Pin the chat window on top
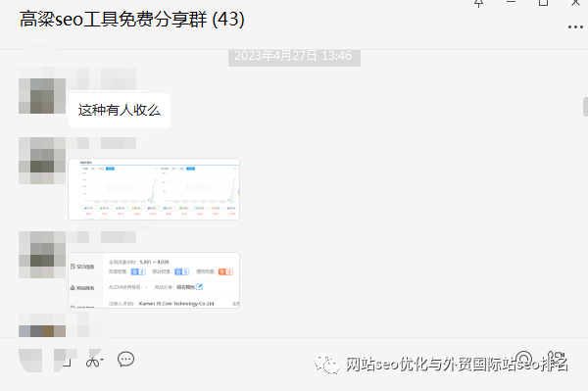 [x=478, y=3]
